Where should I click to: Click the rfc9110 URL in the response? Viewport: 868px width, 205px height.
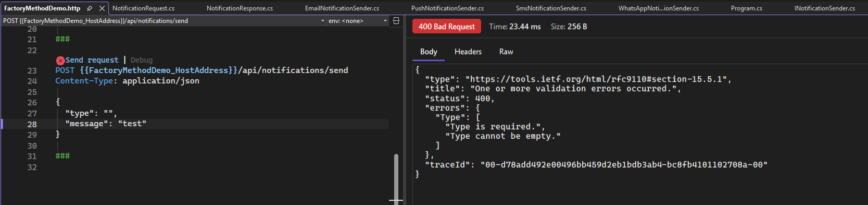click(598, 79)
